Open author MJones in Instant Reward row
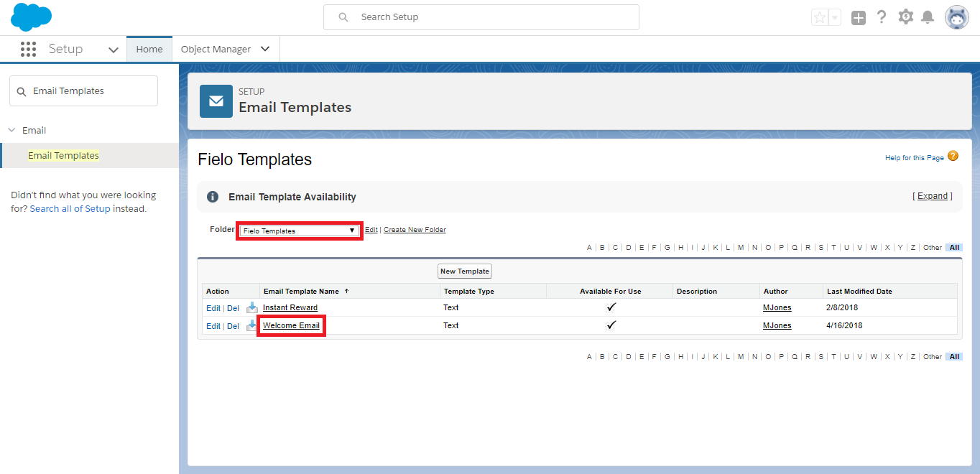 (777, 307)
